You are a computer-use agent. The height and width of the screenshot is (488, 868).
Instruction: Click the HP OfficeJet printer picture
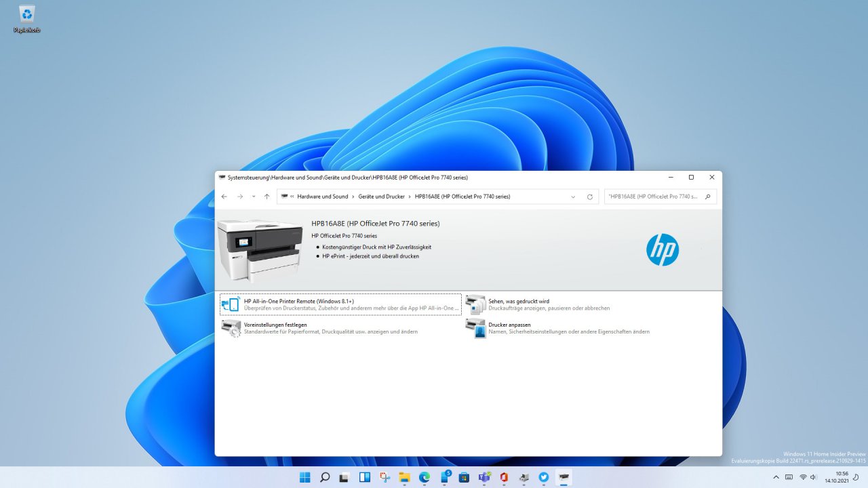click(x=260, y=250)
